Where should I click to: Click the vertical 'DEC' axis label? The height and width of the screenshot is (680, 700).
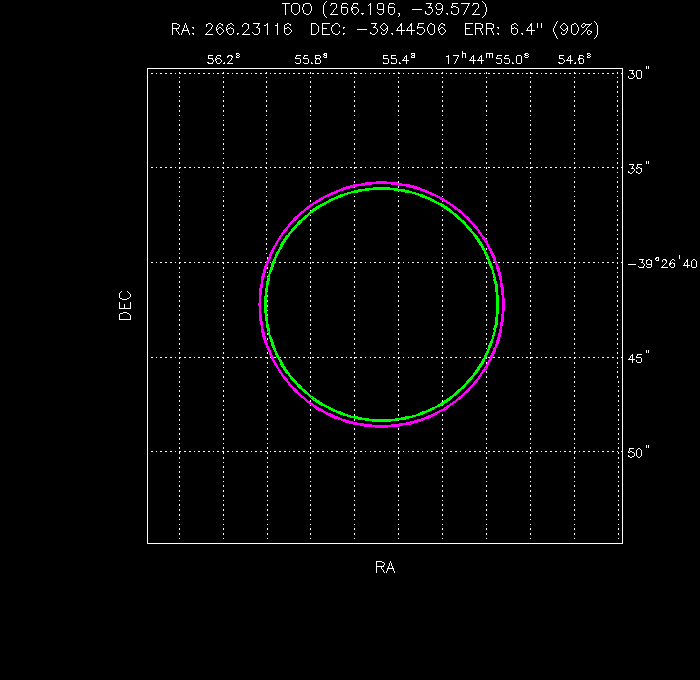point(125,305)
